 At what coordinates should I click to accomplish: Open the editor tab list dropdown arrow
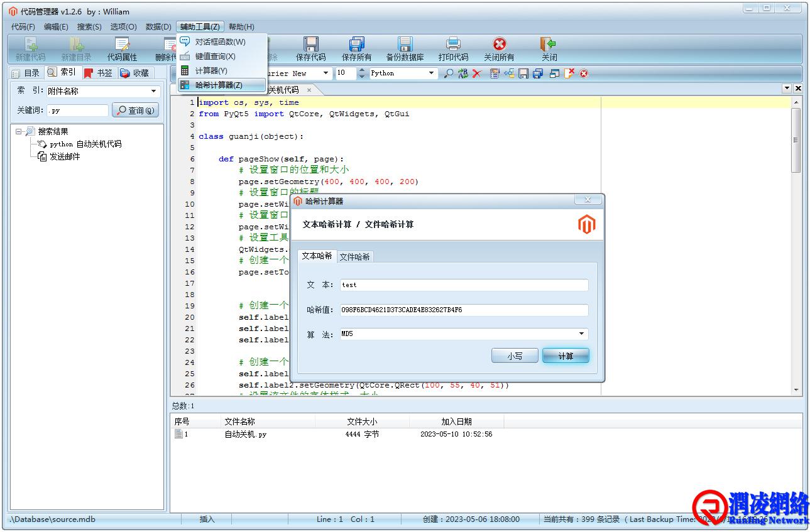787,89
